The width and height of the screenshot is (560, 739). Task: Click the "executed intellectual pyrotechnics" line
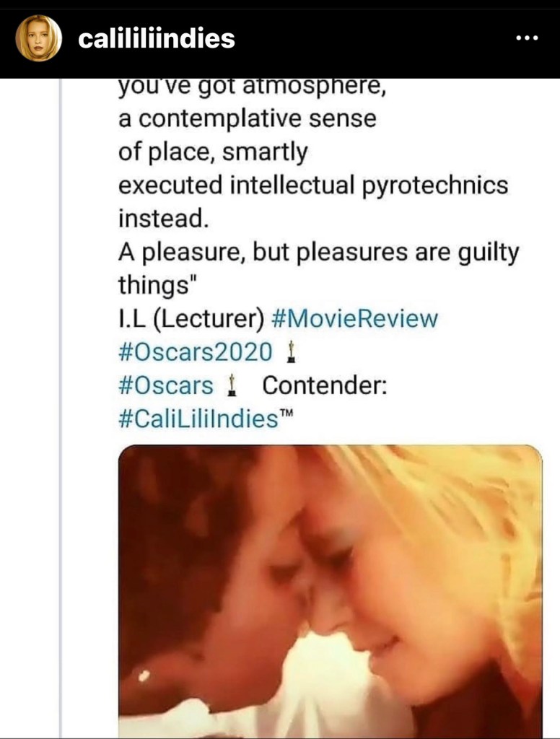312,185
